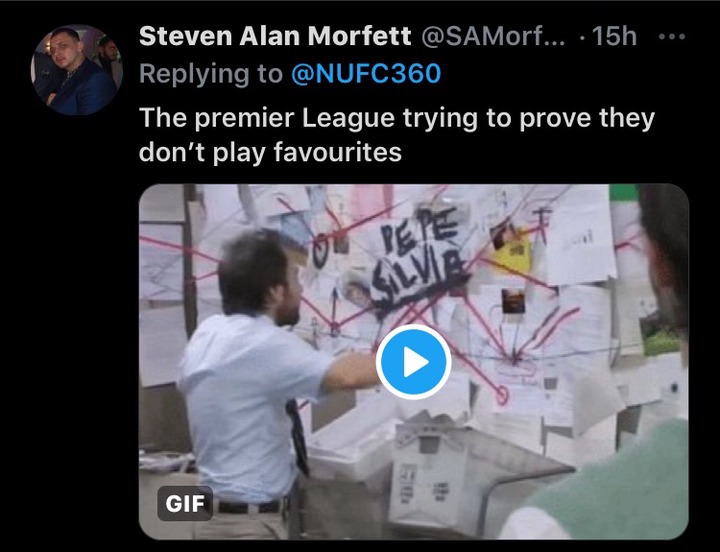Screen dimensions: 720x552
Task: Click the tweet text about premier League
Action: pyautogui.click(x=397, y=135)
